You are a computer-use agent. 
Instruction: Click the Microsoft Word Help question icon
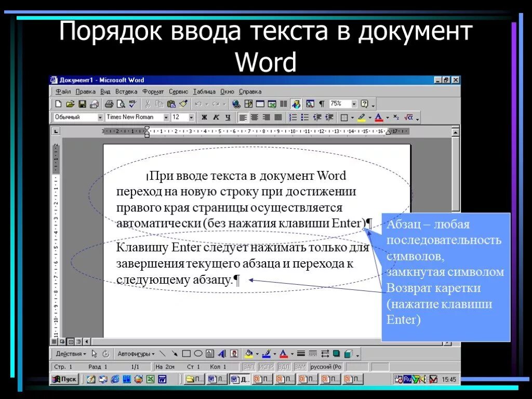coord(365,104)
